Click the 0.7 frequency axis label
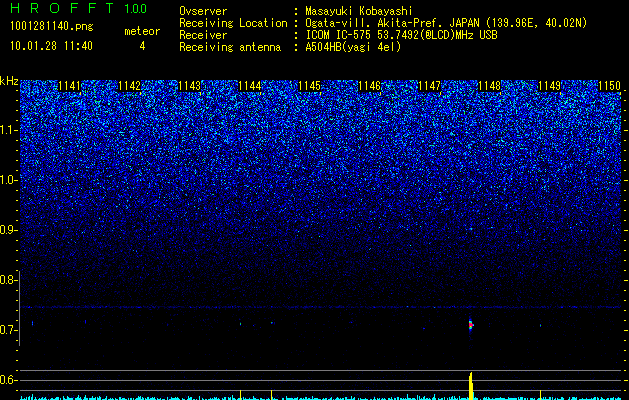The width and height of the screenshot is (629, 400). pos(7,330)
